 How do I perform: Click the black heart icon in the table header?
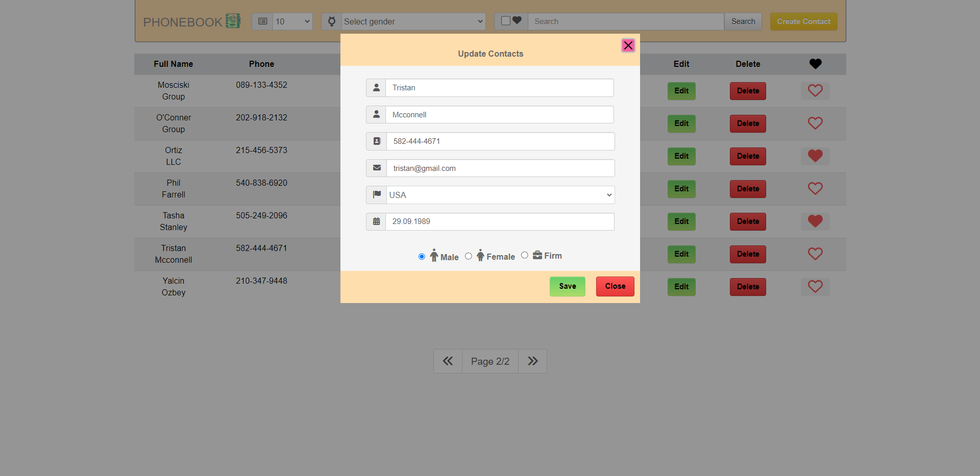pyautogui.click(x=815, y=64)
